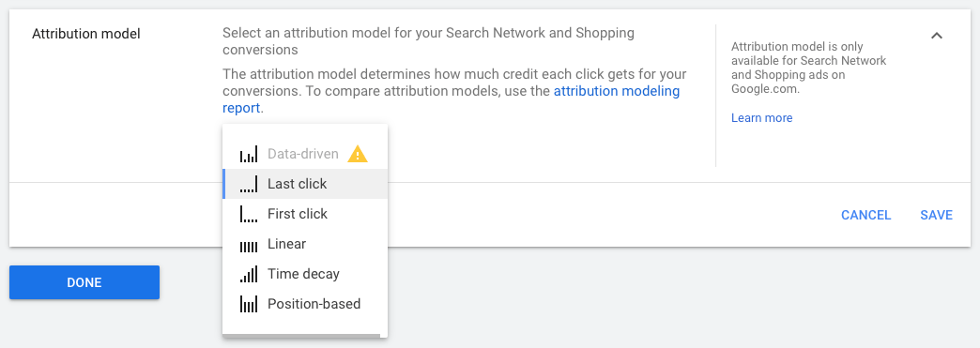Click the blue DONE button
The width and height of the screenshot is (980, 348).
click(x=84, y=282)
